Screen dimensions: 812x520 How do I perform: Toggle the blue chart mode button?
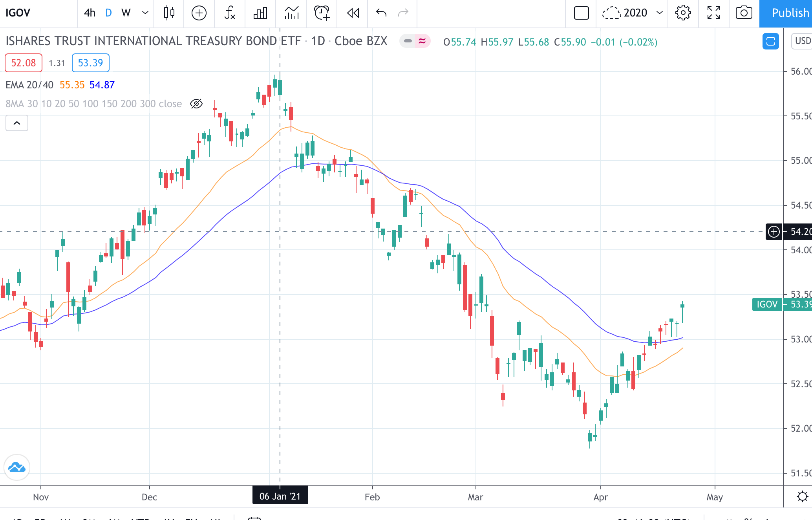(770, 41)
